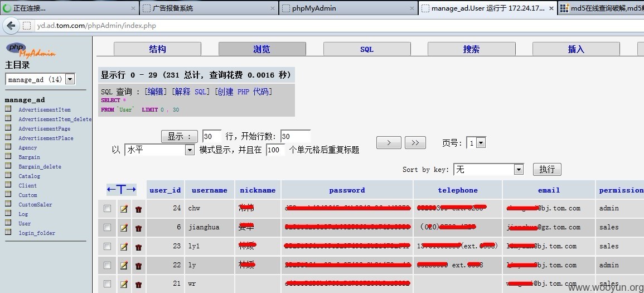
Task: Switch to the SQL tab
Action: point(367,49)
